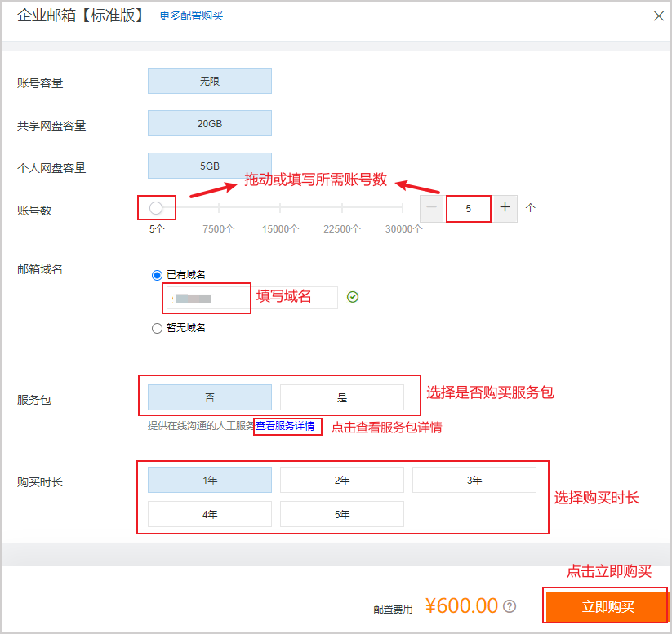672x634 pixels.
Task: Click the account number slider handle
Action: click(156, 208)
